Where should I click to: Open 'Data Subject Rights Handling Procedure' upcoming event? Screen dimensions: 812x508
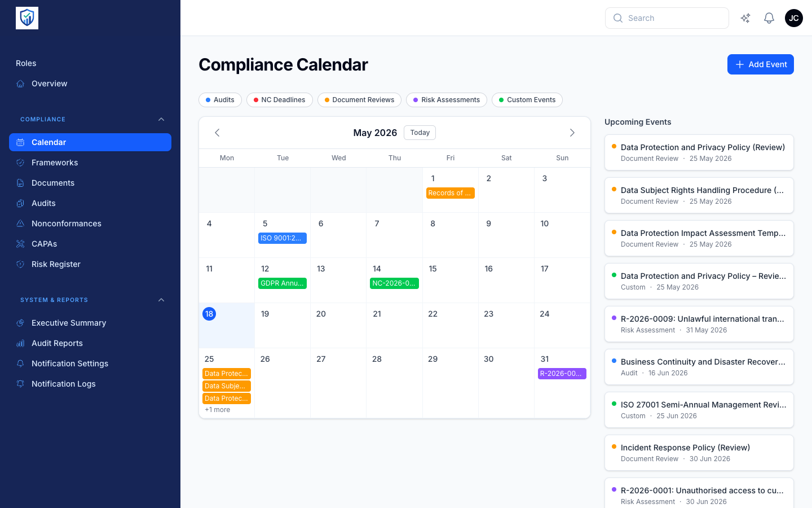pyautogui.click(x=699, y=195)
